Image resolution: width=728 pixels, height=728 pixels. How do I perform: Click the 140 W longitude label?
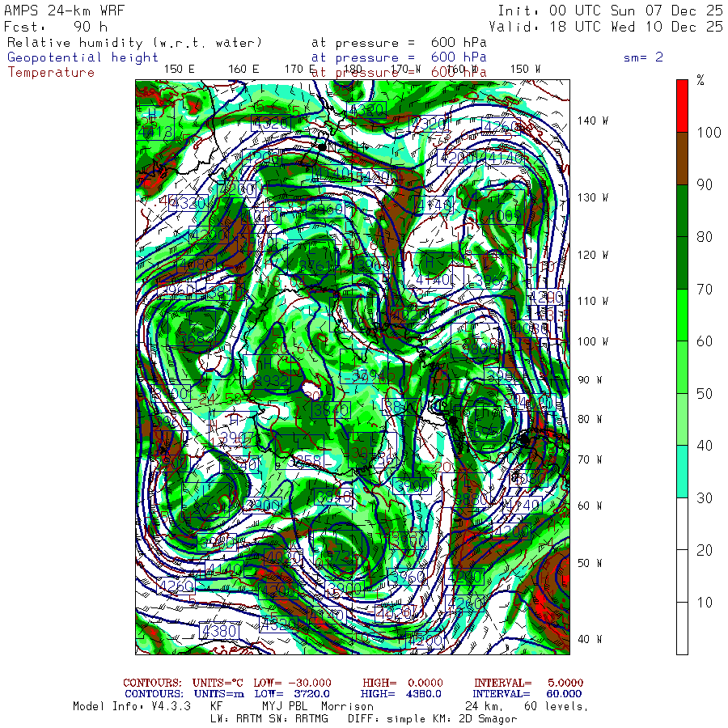[x=592, y=121]
